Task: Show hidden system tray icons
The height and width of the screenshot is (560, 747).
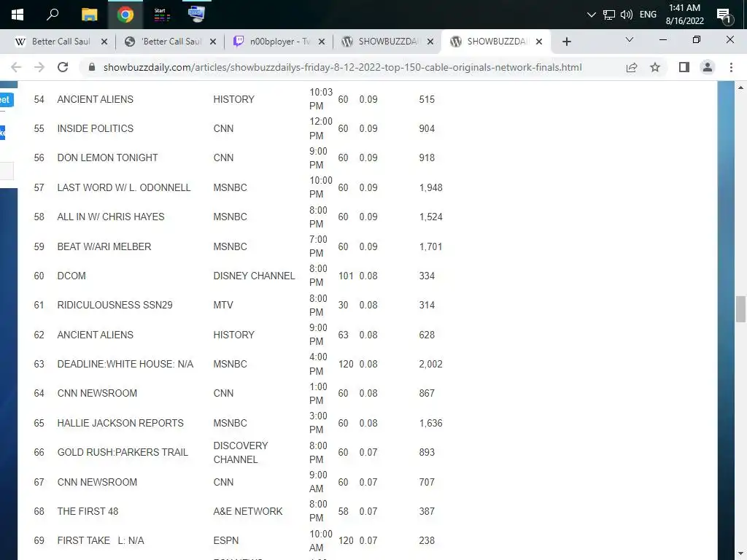Action: (x=591, y=15)
